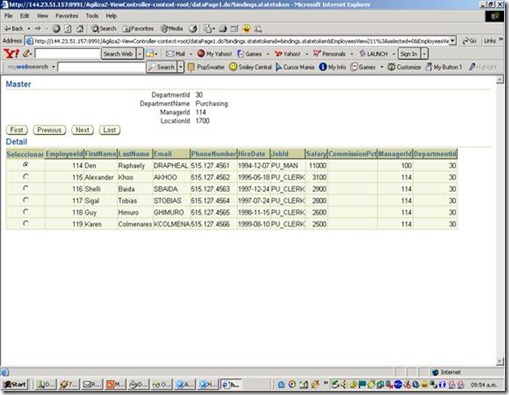
Task: Expand the Address bar URL dropdown
Action: (452, 41)
